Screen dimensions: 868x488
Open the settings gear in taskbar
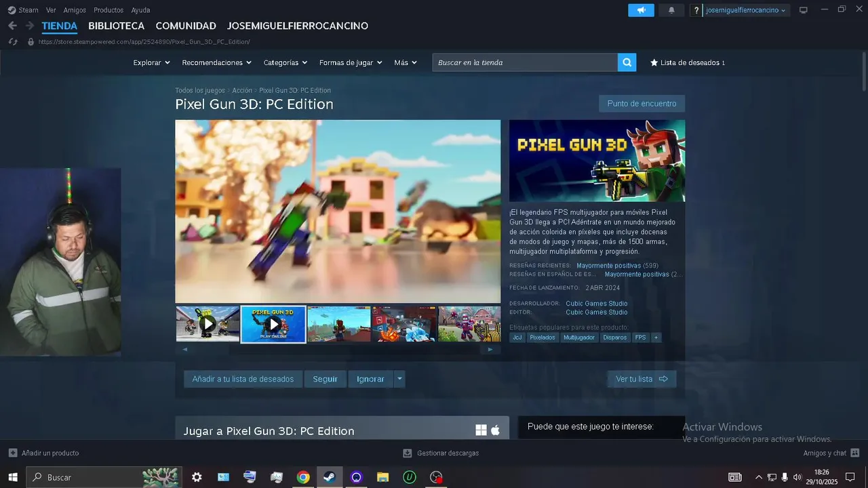[x=197, y=477]
